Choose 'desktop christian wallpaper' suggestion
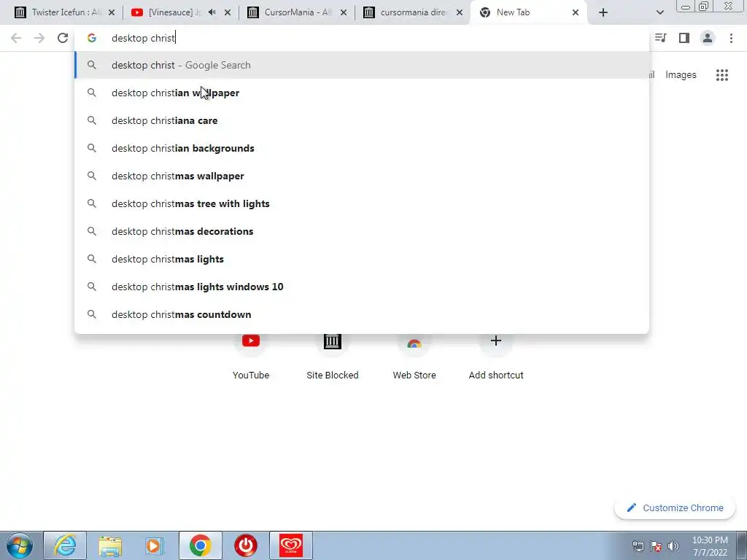The height and width of the screenshot is (560, 747). click(362, 93)
